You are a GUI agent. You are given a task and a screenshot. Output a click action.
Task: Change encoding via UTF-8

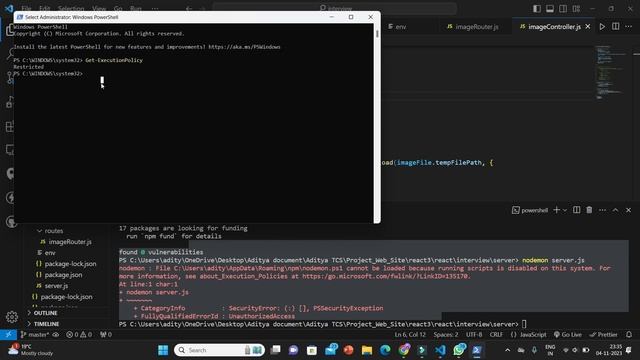[x=474, y=334]
